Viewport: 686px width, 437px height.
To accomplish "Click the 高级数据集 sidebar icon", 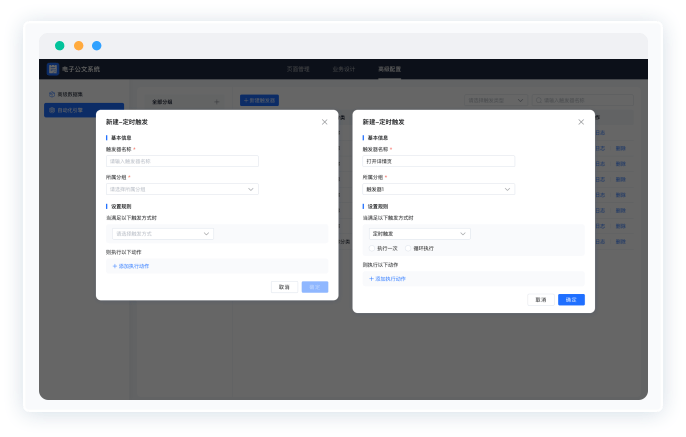I will (52, 94).
